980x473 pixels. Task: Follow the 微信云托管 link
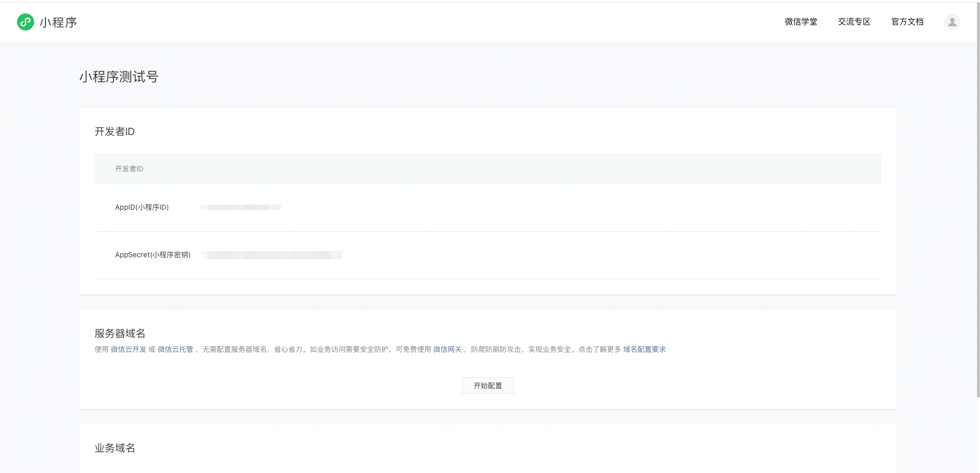pos(175,349)
